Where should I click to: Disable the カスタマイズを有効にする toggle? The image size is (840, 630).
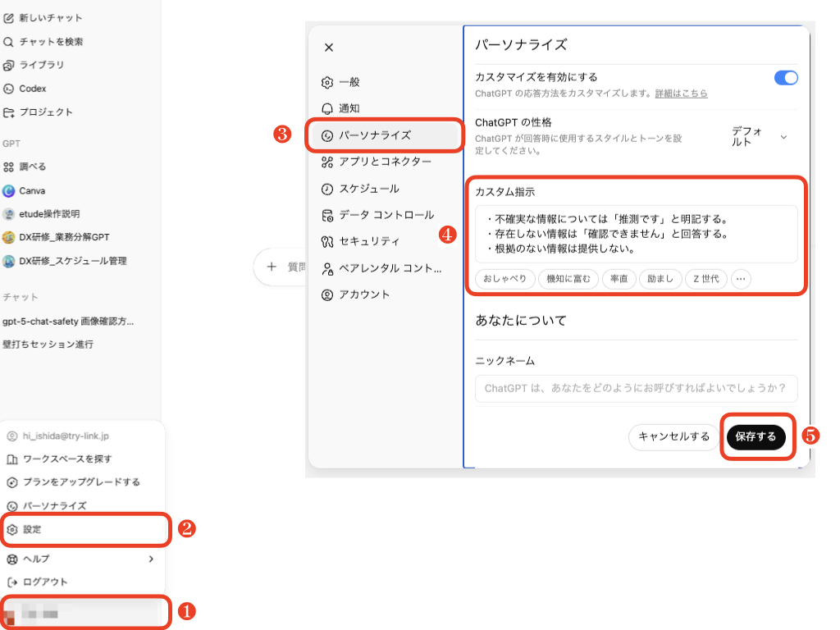point(786,77)
